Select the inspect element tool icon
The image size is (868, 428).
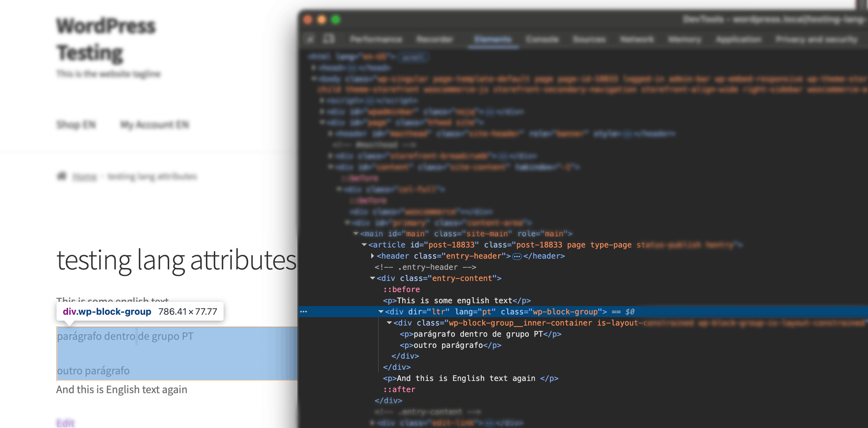pos(309,39)
